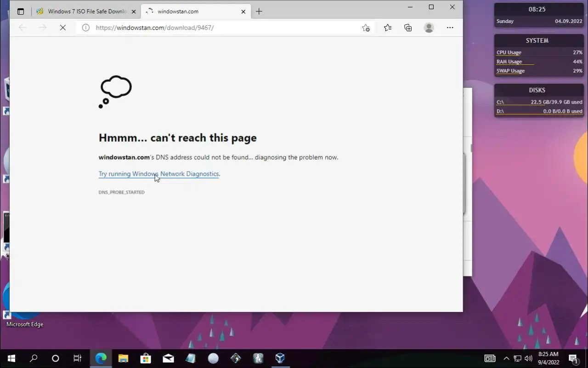View site information icon in address bar

tap(85, 28)
